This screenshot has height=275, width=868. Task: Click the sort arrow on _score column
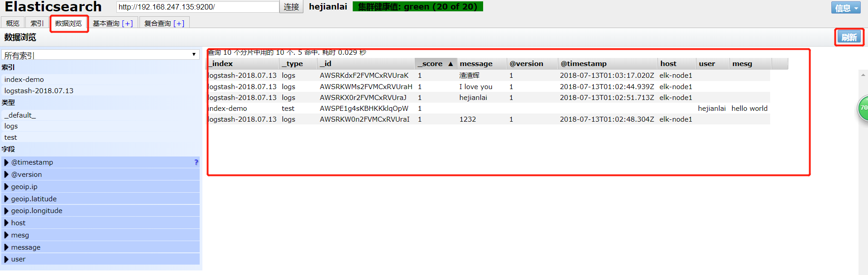point(451,64)
